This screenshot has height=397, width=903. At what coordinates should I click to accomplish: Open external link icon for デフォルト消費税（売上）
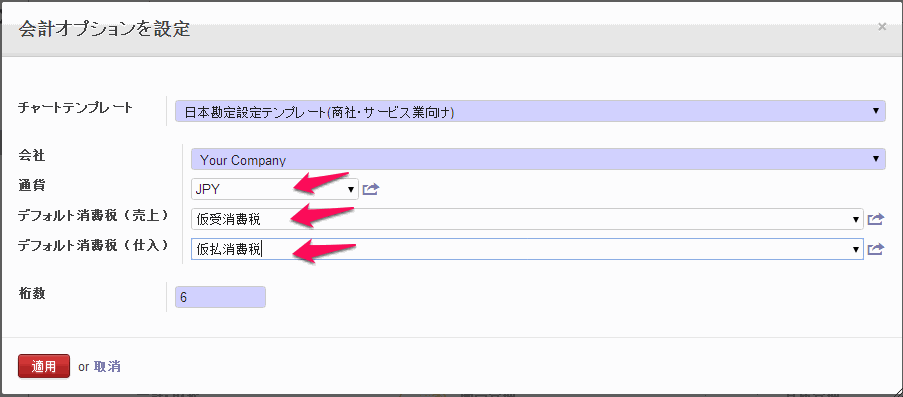tap(875, 219)
